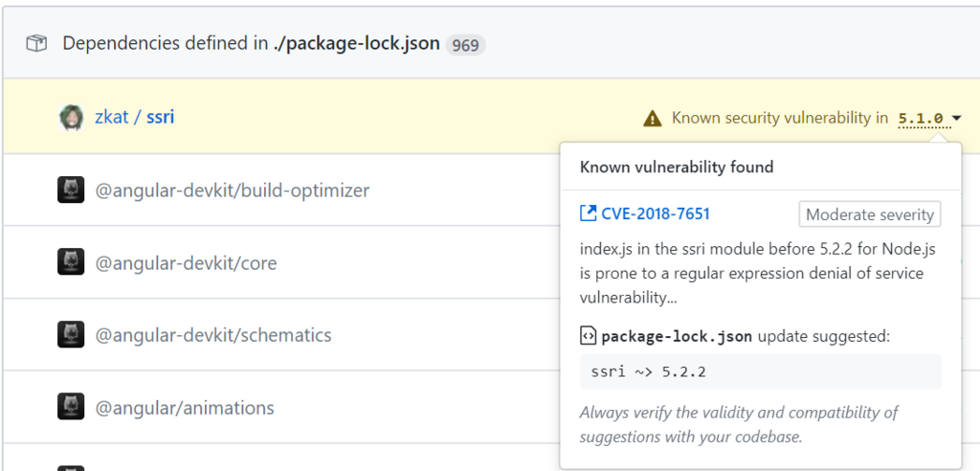
Task: Open the ssri repository link
Action: pyautogui.click(x=160, y=118)
